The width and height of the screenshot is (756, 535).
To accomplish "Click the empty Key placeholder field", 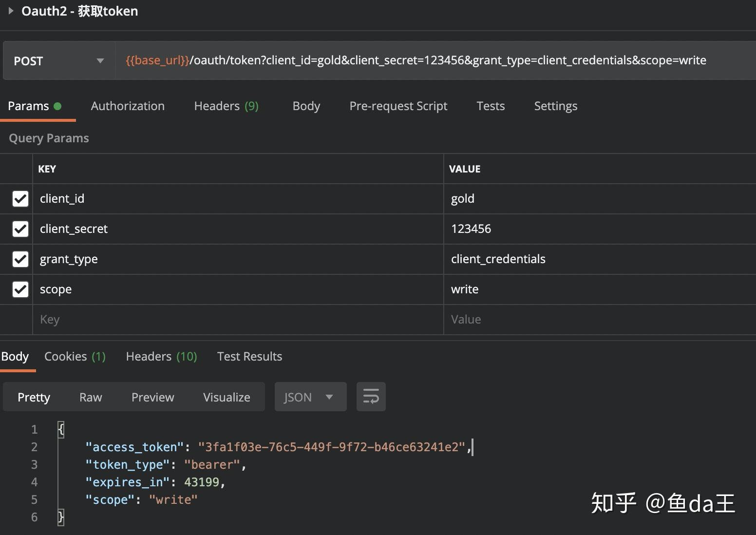I will click(x=238, y=320).
